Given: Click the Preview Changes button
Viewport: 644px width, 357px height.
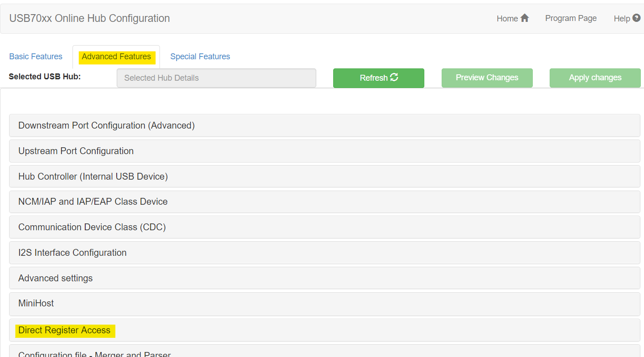Looking at the screenshot, I should click(x=487, y=78).
